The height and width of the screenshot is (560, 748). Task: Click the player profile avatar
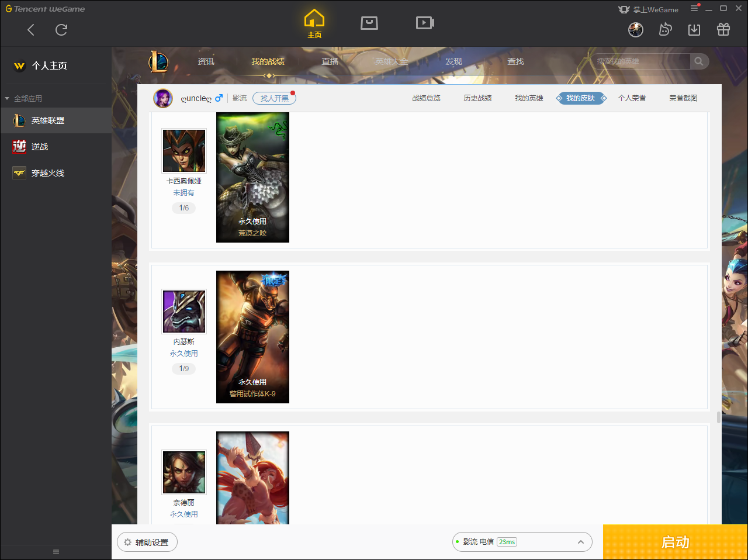point(163,98)
